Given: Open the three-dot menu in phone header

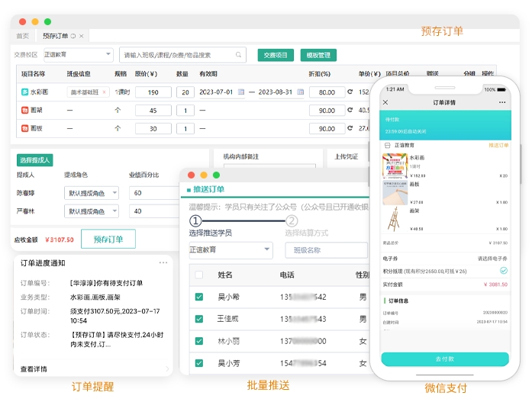Looking at the screenshot, I should [501, 102].
